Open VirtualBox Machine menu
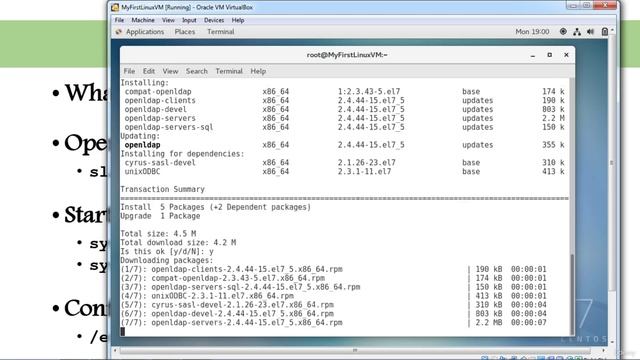The image size is (640, 360). (143, 20)
